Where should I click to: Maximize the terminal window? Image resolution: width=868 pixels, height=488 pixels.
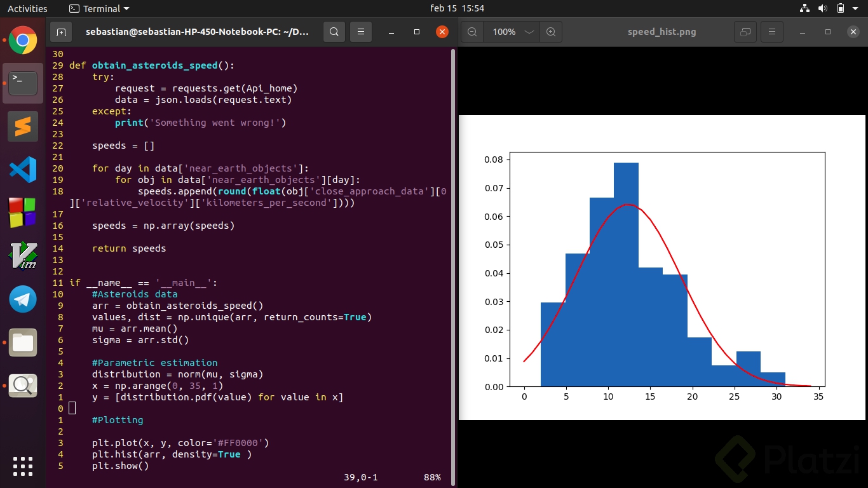(x=417, y=32)
